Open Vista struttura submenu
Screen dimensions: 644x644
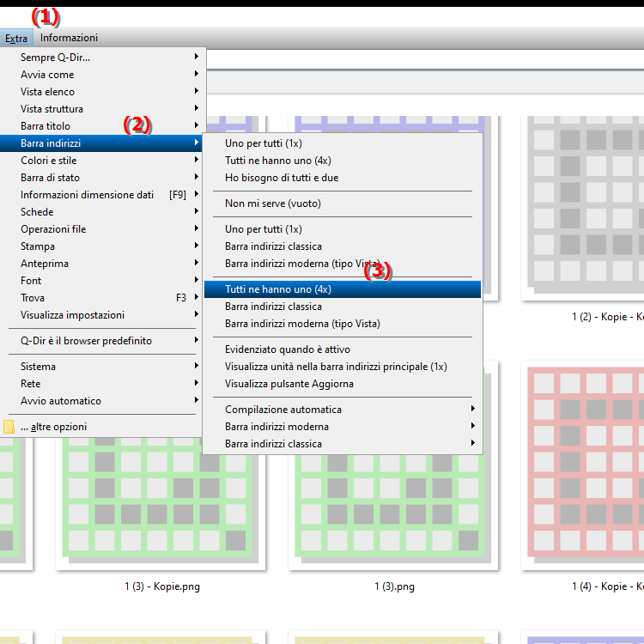[101, 109]
